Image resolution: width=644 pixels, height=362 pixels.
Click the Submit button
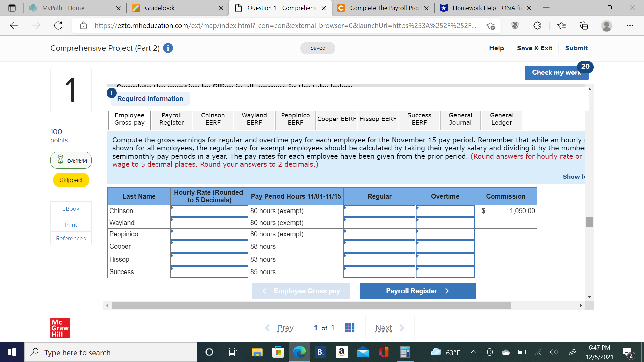coord(576,48)
